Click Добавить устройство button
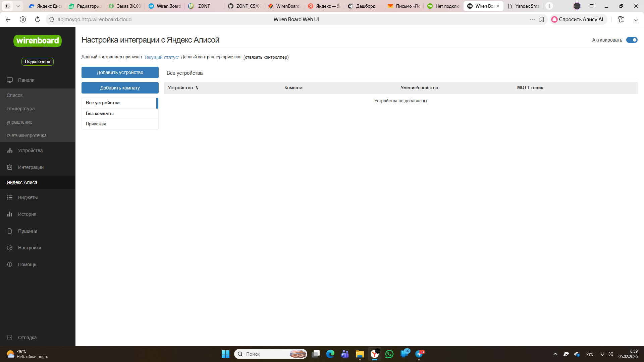The image size is (644, 362). [120, 72]
